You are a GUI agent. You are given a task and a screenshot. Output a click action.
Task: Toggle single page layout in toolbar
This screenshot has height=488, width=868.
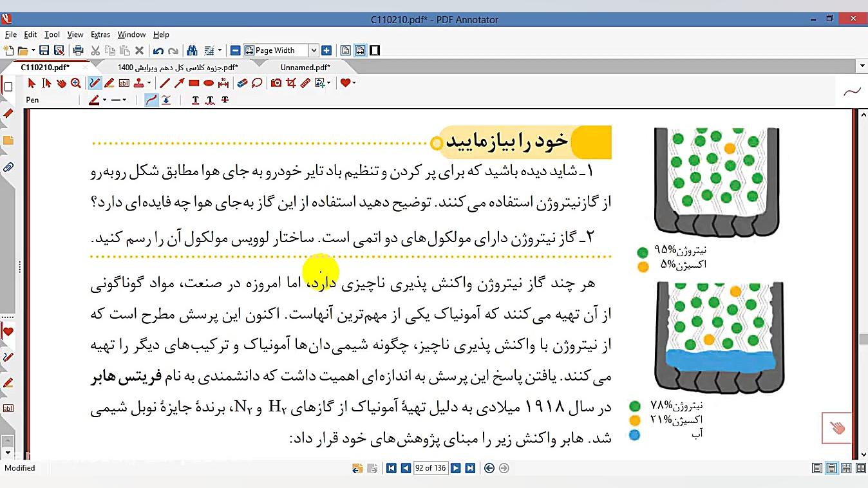coord(346,50)
